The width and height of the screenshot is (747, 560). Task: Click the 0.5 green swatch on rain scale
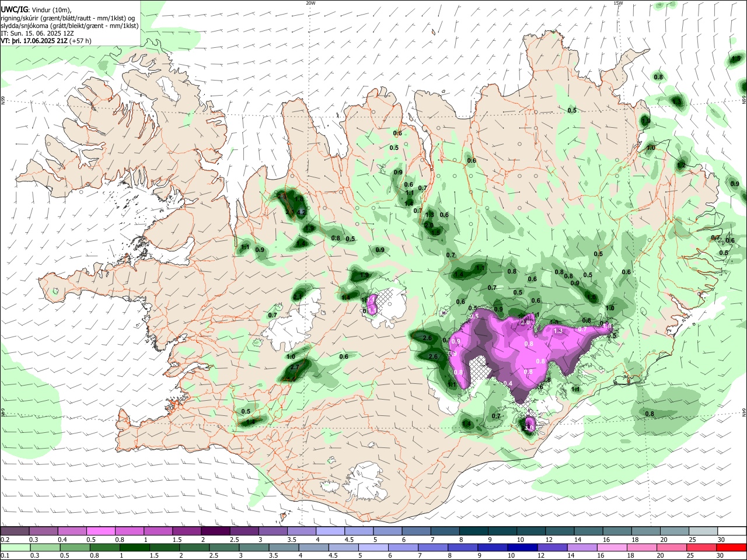point(75,547)
